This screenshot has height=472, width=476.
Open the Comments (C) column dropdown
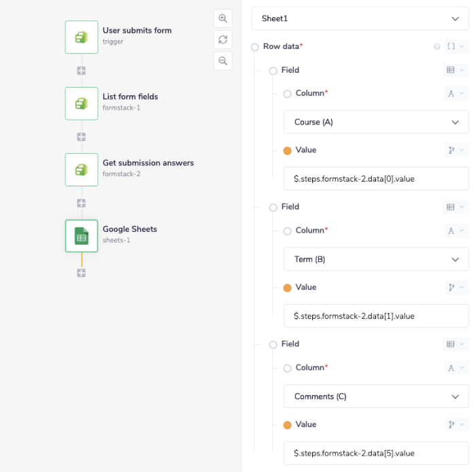coord(376,397)
